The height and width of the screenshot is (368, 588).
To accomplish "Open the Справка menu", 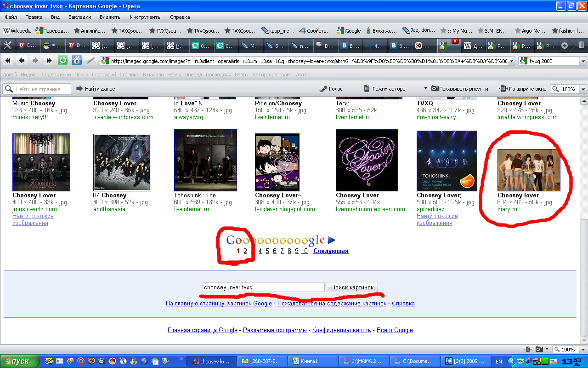I will [x=180, y=17].
